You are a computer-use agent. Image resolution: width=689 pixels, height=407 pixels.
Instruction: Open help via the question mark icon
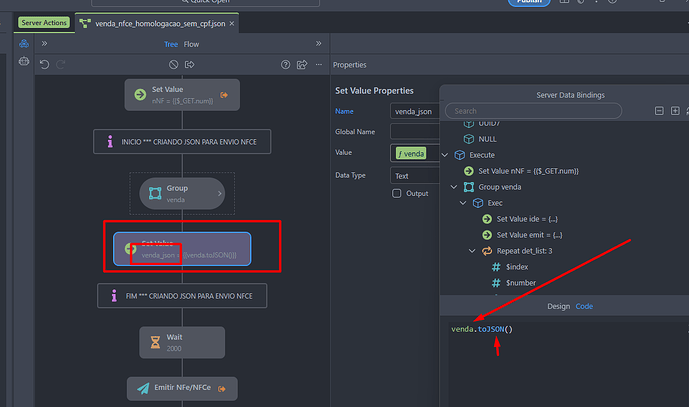coord(285,65)
